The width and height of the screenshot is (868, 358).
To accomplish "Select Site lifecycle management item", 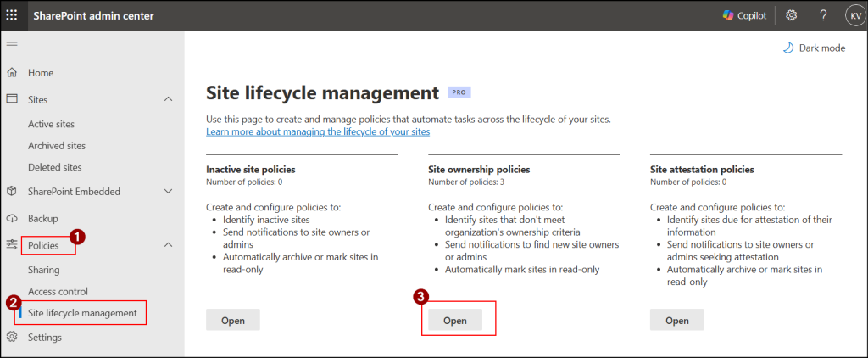I will coord(82,313).
